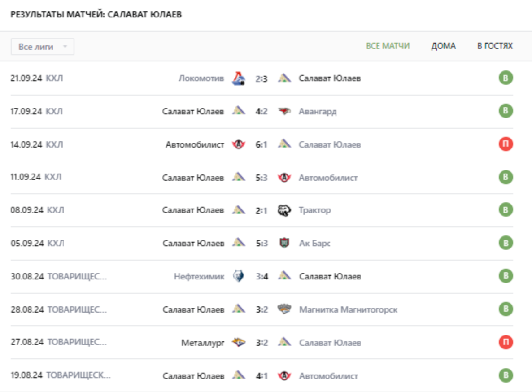Click the Avangard team logo

point(284,111)
